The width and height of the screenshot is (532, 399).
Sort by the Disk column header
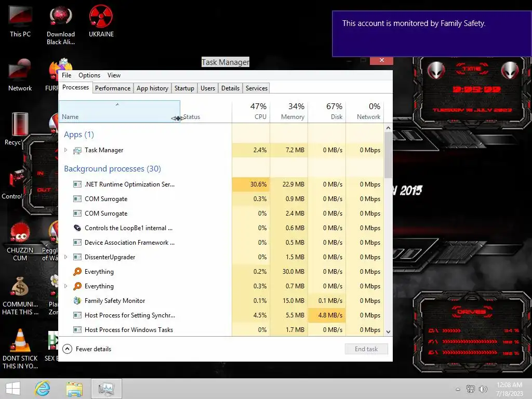(327, 112)
